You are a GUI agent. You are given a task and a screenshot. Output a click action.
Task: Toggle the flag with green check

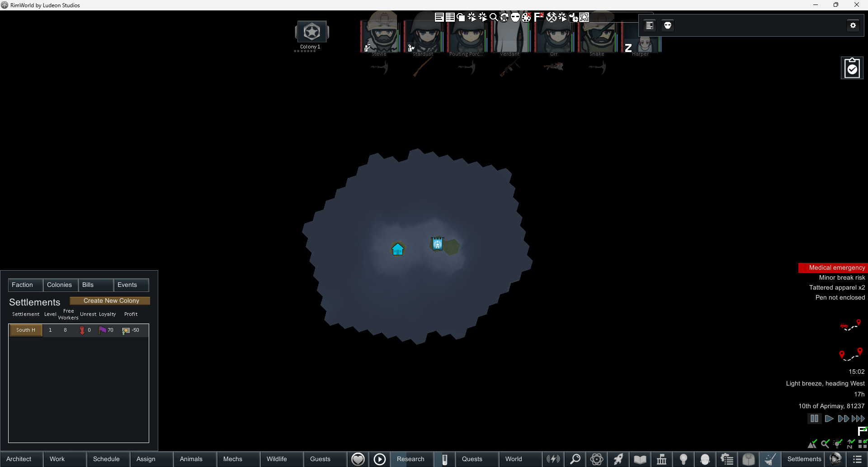click(863, 431)
